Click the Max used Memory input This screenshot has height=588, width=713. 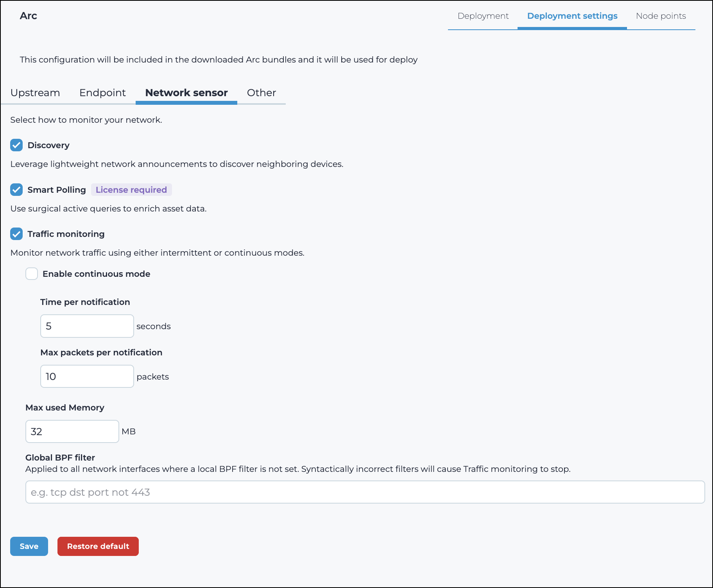tap(72, 432)
